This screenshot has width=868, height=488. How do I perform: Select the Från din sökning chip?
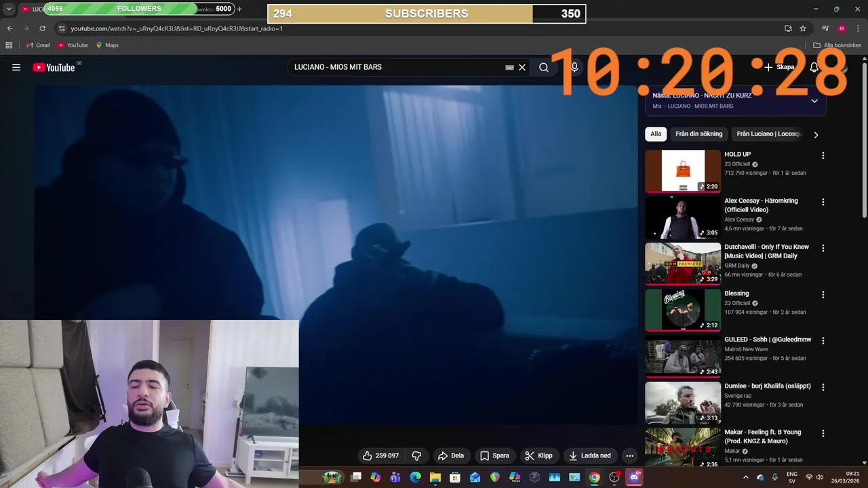pos(699,134)
